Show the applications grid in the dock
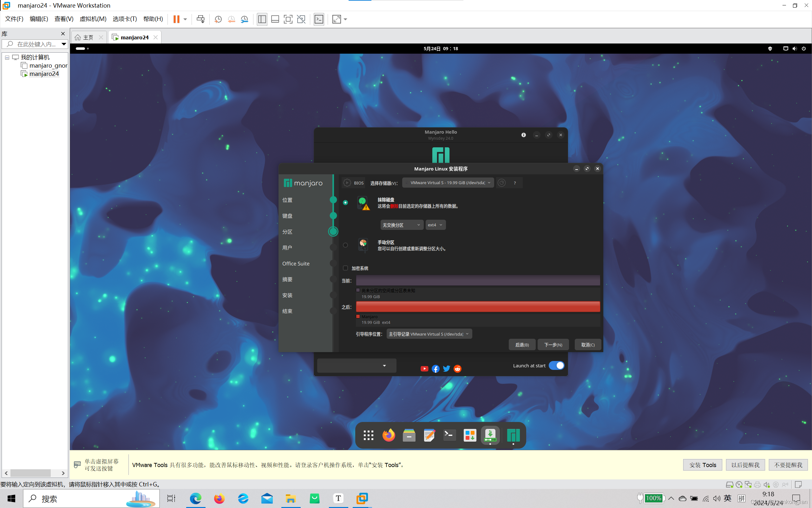This screenshot has width=812, height=508. 369,435
